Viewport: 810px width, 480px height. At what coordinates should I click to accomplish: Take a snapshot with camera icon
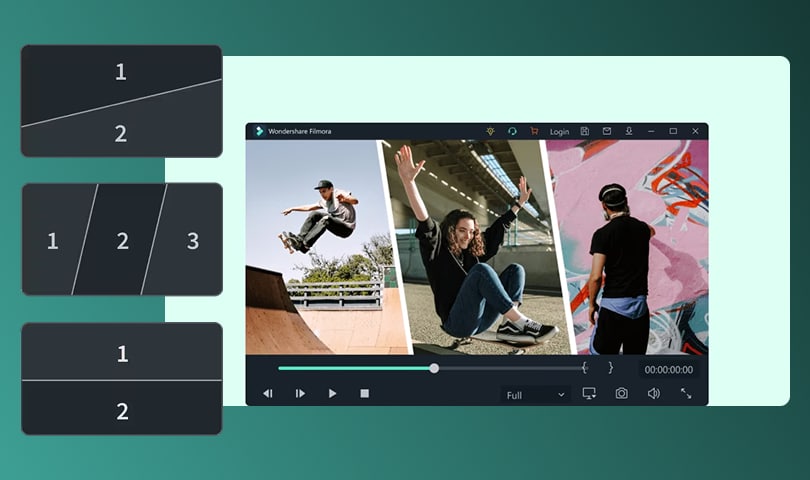pyautogui.click(x=621, y=394)
